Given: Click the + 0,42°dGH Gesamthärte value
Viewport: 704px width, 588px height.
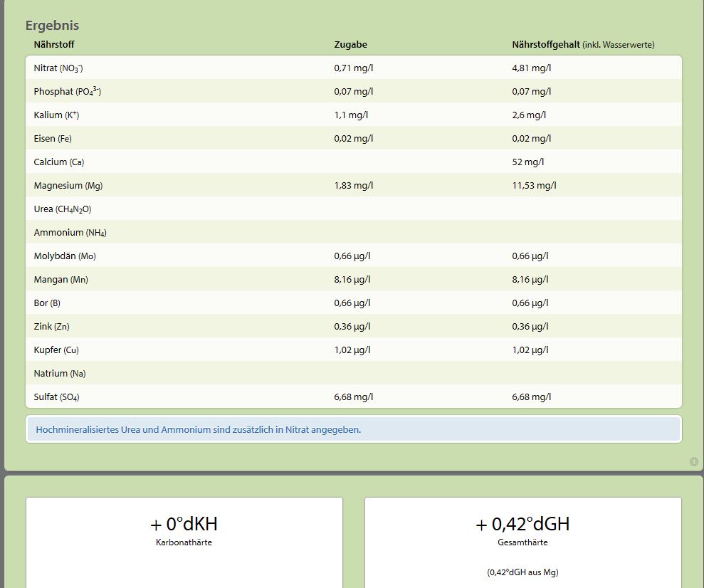Looking at the screenshot, I should point(522,525).
